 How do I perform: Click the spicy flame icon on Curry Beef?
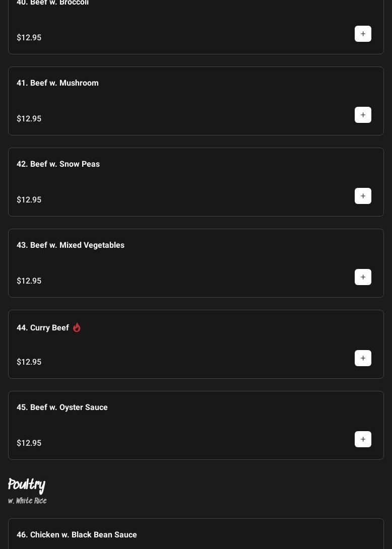click(x=77, y=327)
